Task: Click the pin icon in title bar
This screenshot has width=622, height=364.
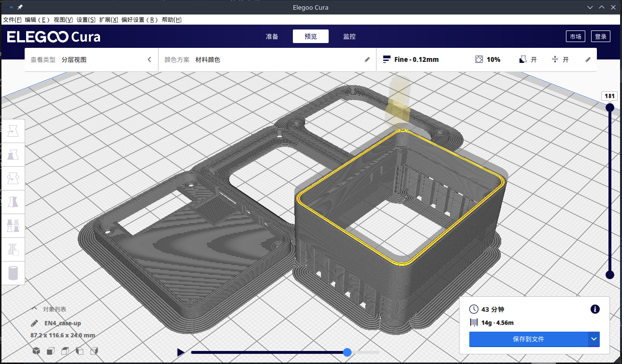Action: tap(20, 7)
